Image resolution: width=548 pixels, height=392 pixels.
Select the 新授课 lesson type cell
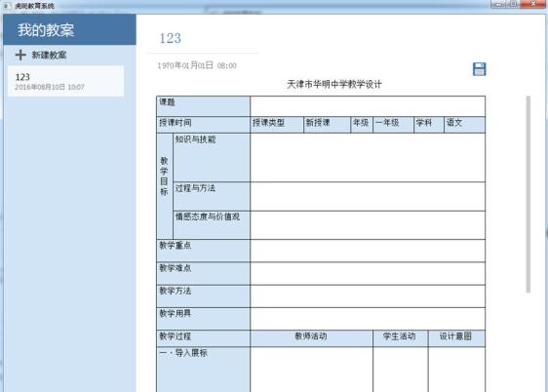coord(327,125)
